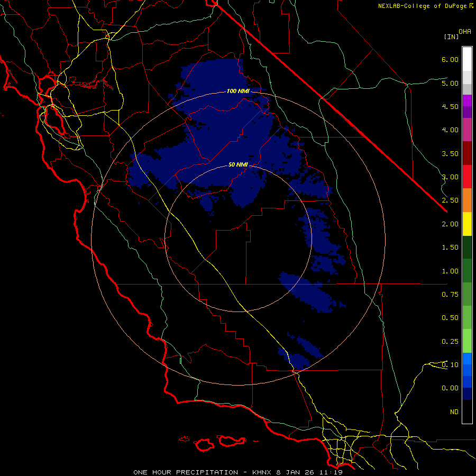The height and width of the screenshot is (476, 476).
Task: Click the 0.10 legend value
Action: click(450, 365)
